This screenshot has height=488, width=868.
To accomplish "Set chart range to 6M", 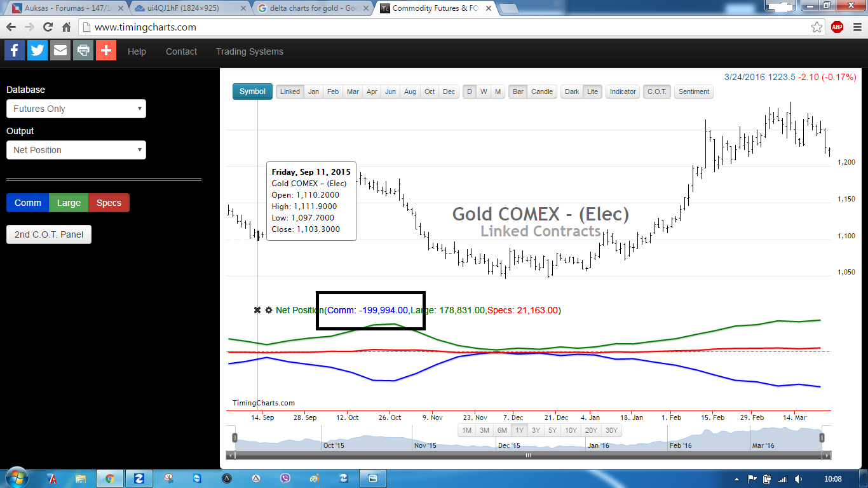I will 502,430.
